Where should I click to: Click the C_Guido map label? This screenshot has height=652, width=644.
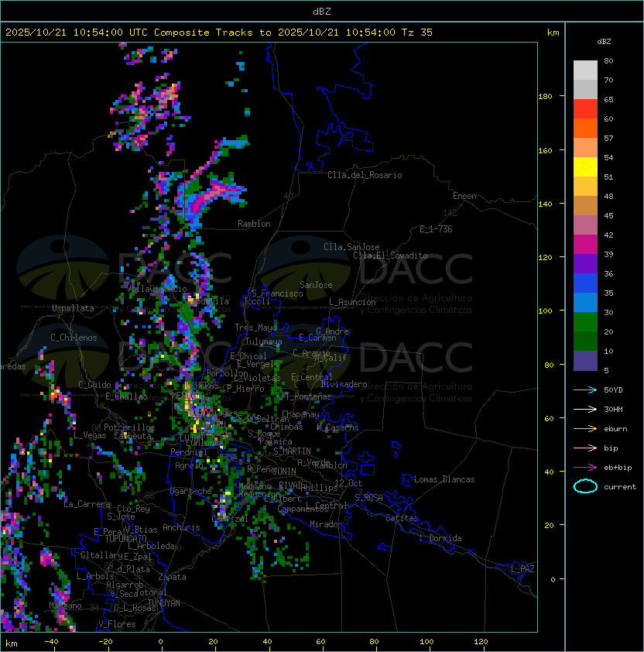(x=94, y=385)
